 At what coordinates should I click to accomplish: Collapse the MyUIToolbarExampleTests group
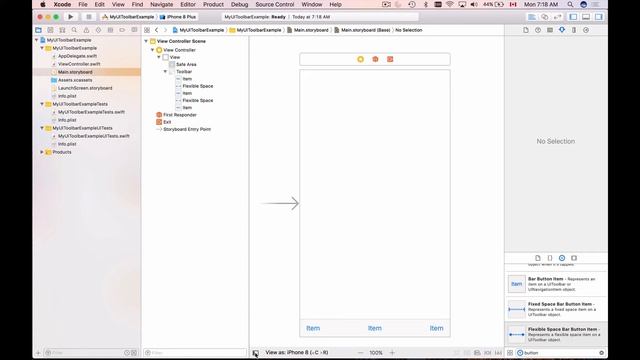(42, 104)
